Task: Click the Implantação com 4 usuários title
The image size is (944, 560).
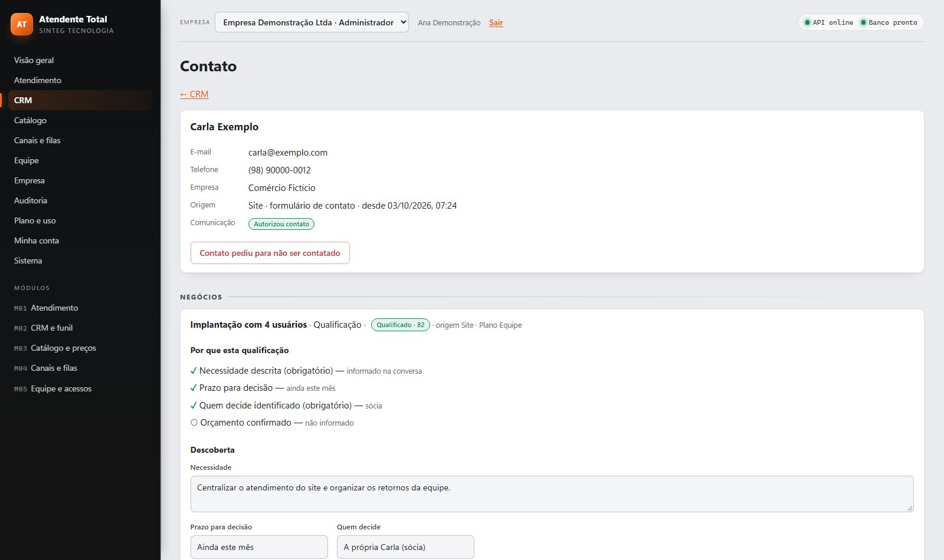Action: [248, 325]
